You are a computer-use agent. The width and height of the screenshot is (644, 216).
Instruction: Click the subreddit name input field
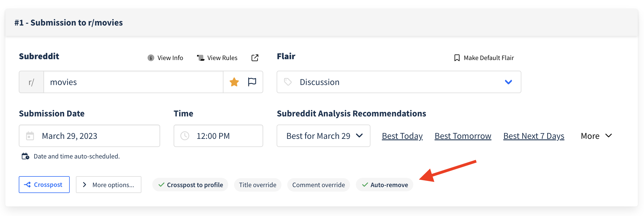coord(133,82)
